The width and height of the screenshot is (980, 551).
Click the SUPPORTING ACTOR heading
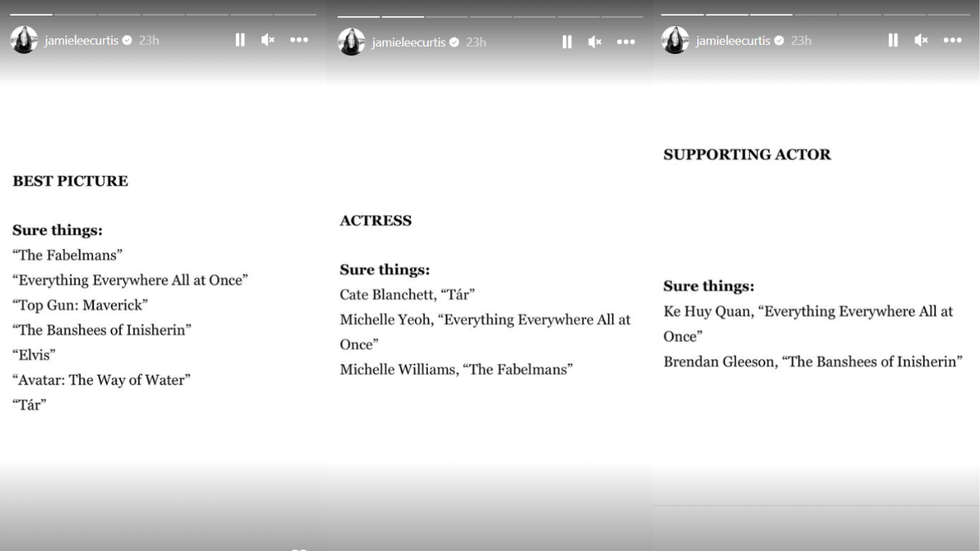tap(747, 154)
